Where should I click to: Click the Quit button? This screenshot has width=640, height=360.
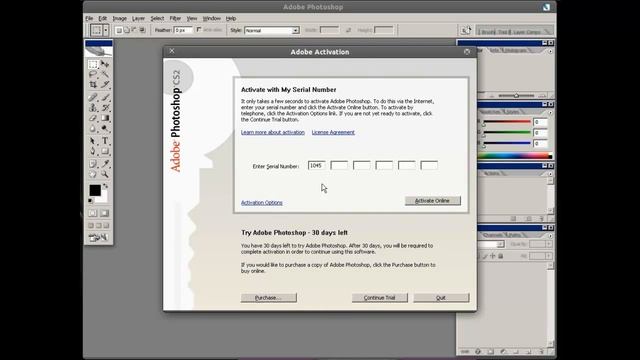[441, 298]
